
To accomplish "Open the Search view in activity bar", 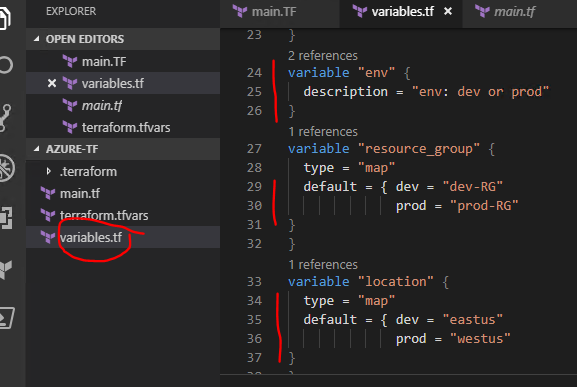I will (6, 65).
